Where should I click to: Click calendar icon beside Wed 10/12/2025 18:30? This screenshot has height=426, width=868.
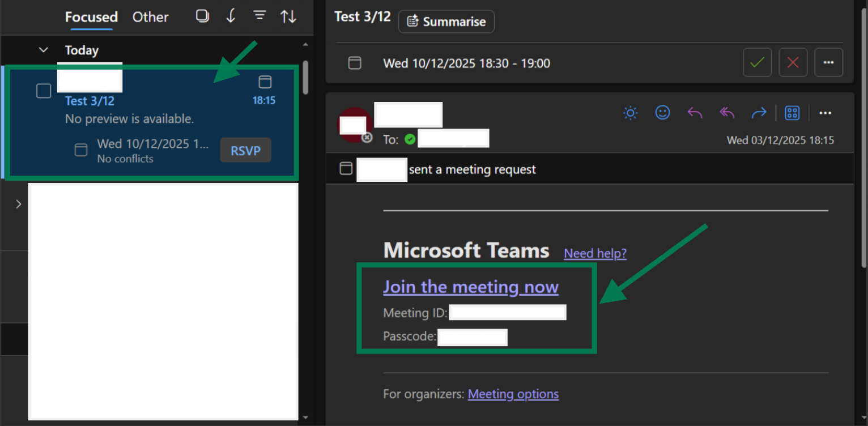(355, 63)
